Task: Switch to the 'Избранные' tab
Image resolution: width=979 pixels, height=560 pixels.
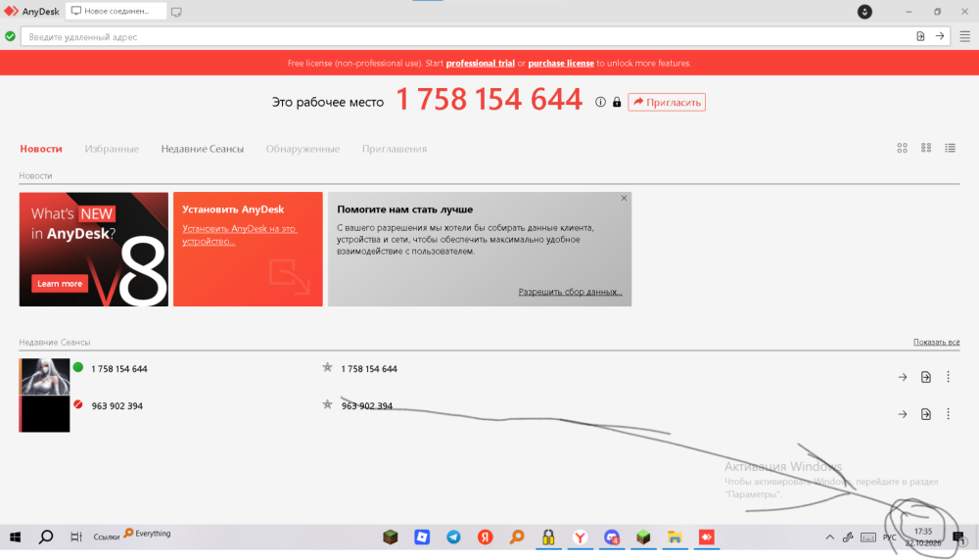Action: [112, 149]
